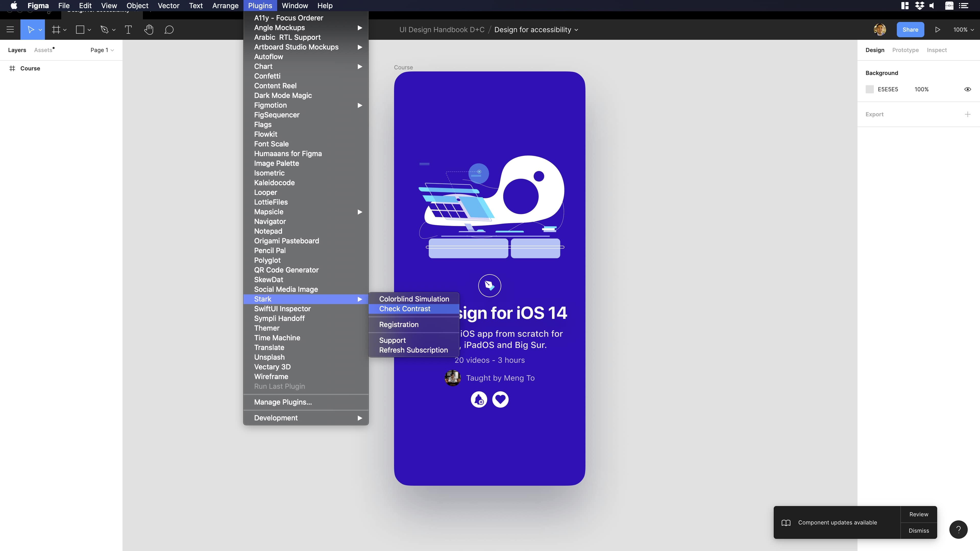Open the Window menu
This screenshot has height=551, width=980.
tap(295, 6)
